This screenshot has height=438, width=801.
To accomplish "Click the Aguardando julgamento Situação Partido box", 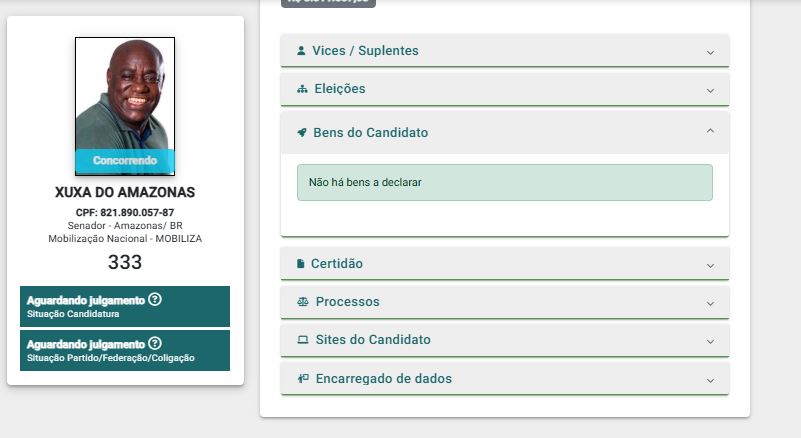I will (x=125, y=350).
